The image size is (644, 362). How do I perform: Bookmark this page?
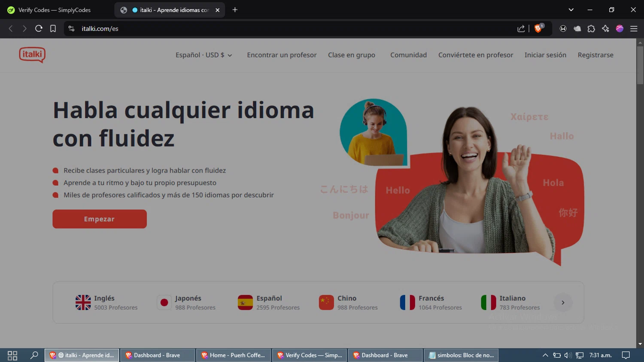click(x=53, y=29)
